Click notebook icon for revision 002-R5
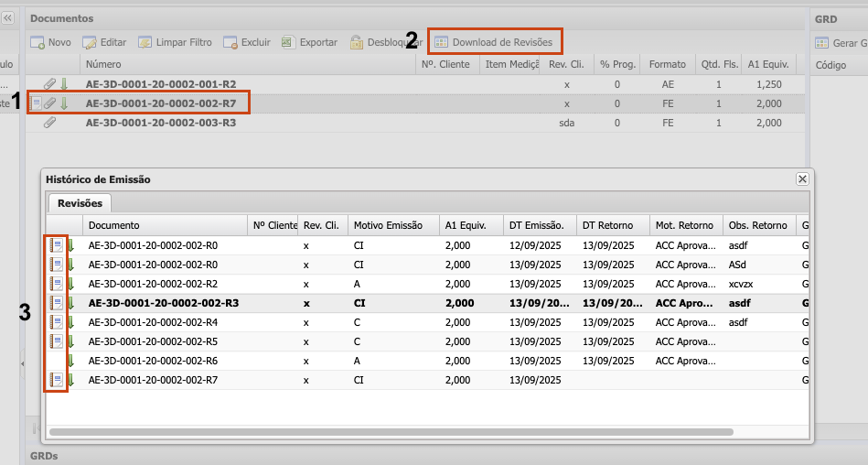 56,341
